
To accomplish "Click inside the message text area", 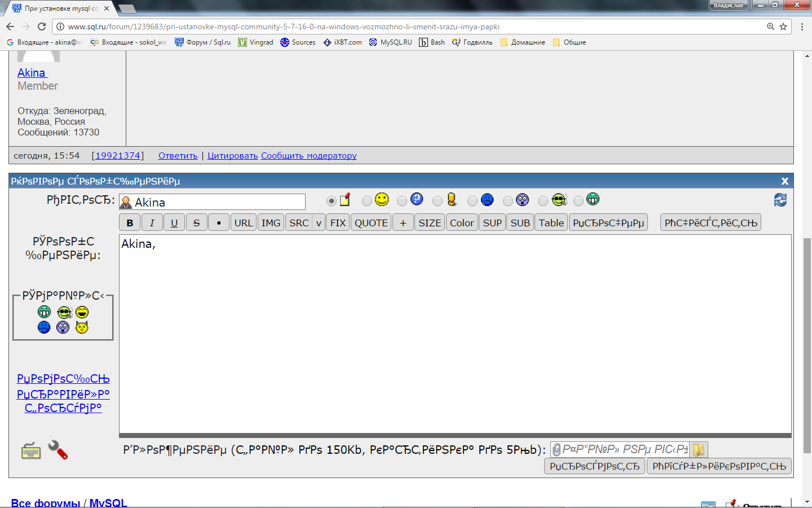I will pyautogui.click(x=454, y=333).
